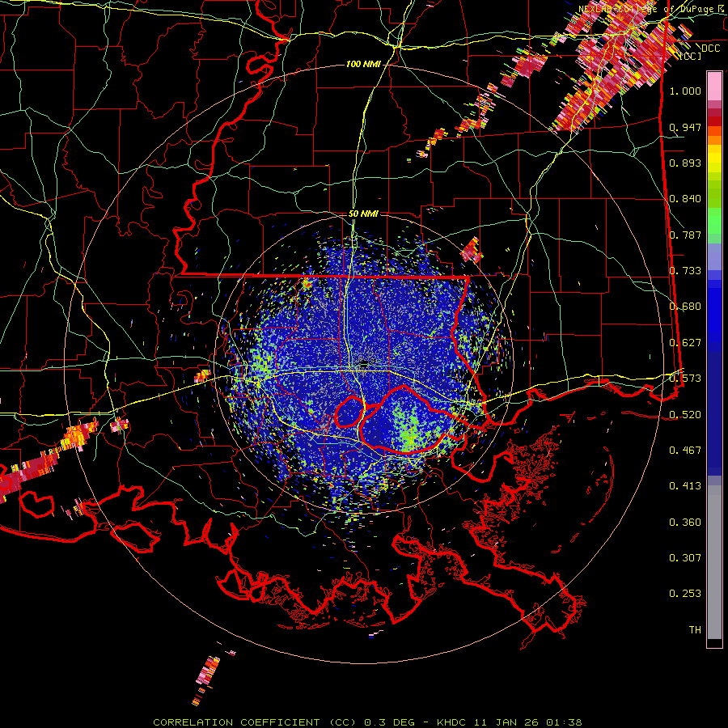The height and width of the screenshot is (728, 728).
Task: Click the DCC label above the color scale
Action: [710, 49]
